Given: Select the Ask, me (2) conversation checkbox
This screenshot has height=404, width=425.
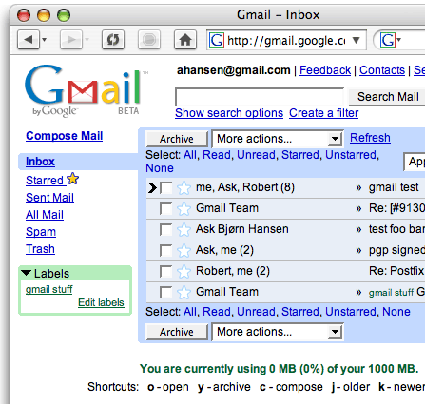Looking at the screenshot, I should pyautogui.click(x=166, y=251).
